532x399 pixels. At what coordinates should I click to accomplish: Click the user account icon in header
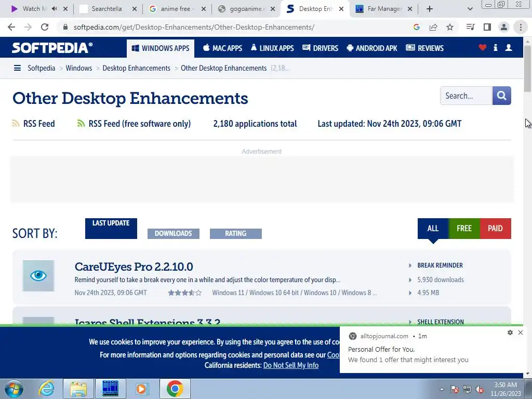click(x=508, y=47)
